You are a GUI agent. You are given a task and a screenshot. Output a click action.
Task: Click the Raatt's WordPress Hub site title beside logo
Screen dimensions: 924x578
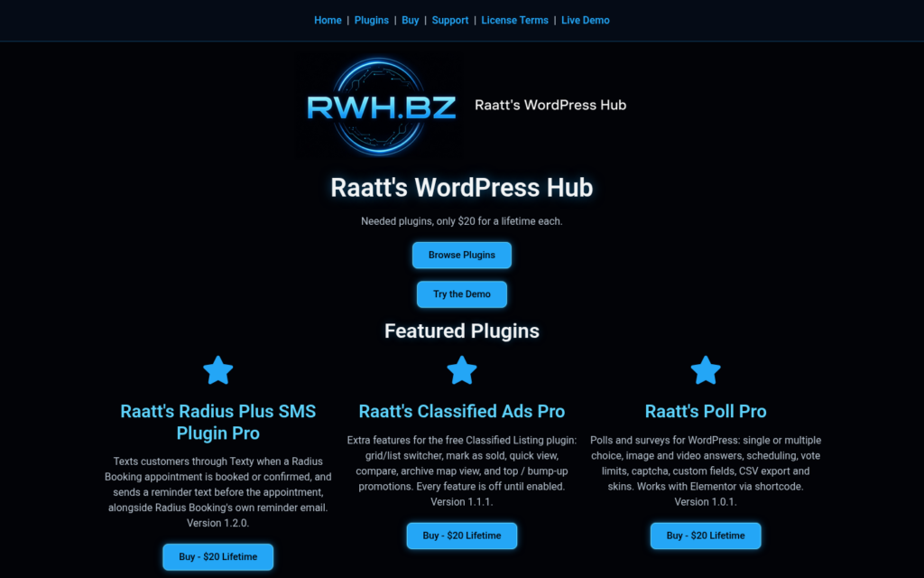click(x=550, y=105)
